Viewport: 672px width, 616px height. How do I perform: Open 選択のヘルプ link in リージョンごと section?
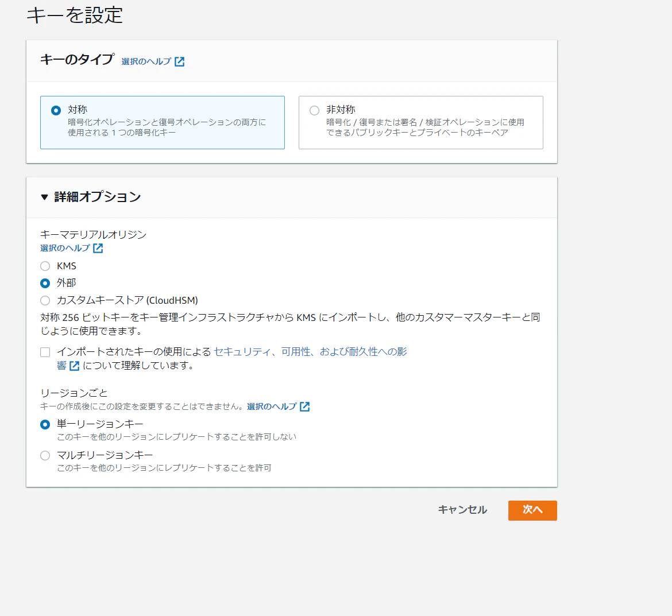click(272, 406)
